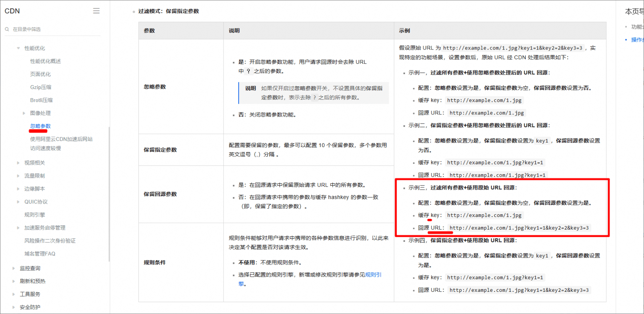Open the 性能优化概述 page

[46, 61]
